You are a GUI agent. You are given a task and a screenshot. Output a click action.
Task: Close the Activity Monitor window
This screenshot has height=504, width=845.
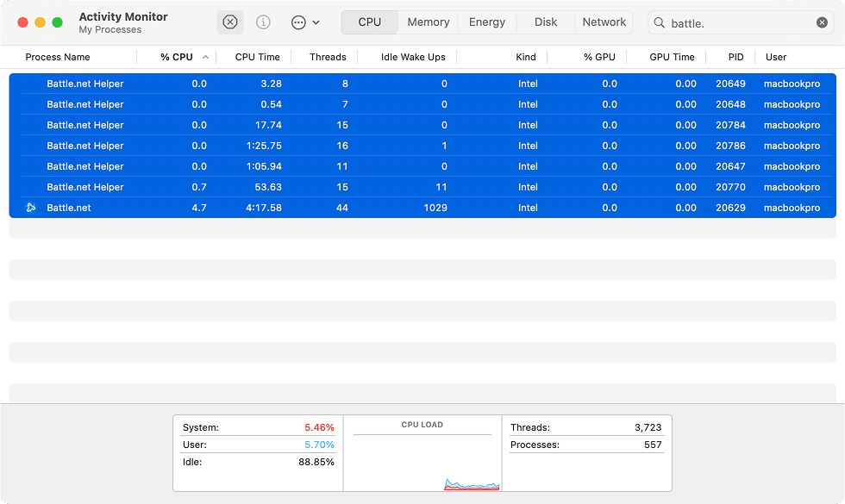22,22
